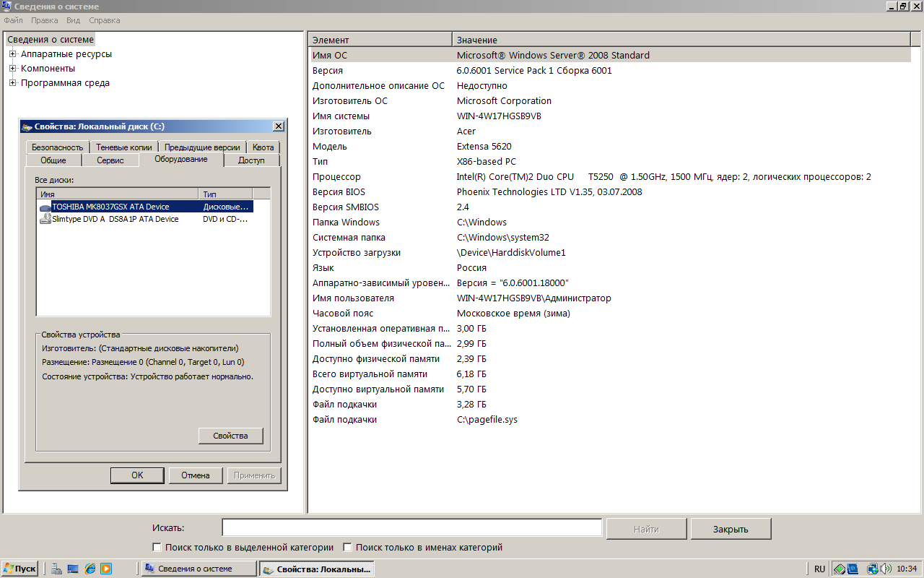This screenshot has width=924, height=578.
Task: Expand the Аппаратные ресурсы tree node
Action: tap(12, 54)
